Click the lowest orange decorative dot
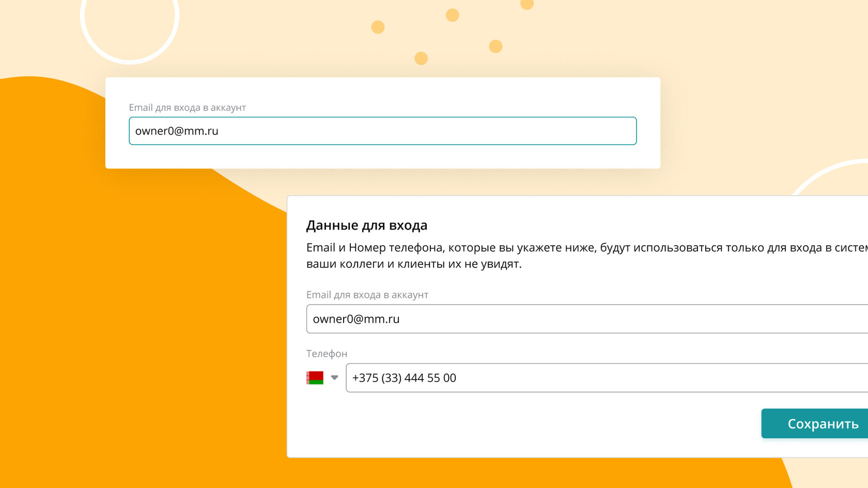This screenshot has width=868, height=488. pyautogui.click(x=421, y=58)
